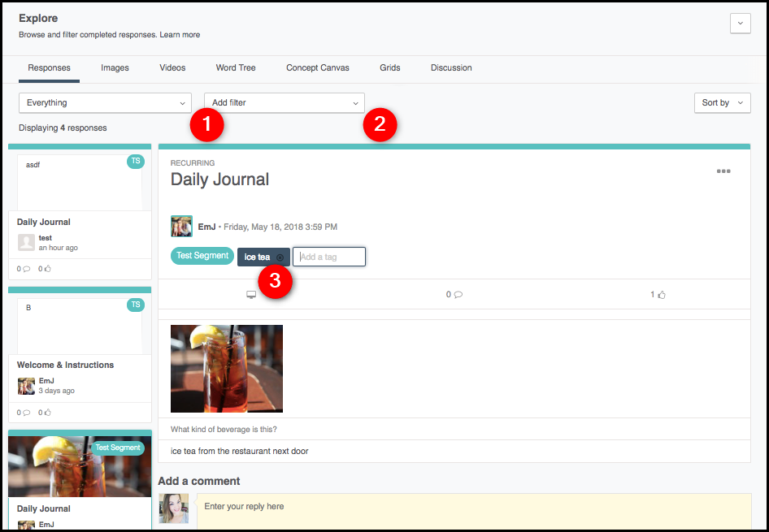This screenshot has width=769, height=532.
Task: Click the Learn more link
Action: tap(180, 35)
